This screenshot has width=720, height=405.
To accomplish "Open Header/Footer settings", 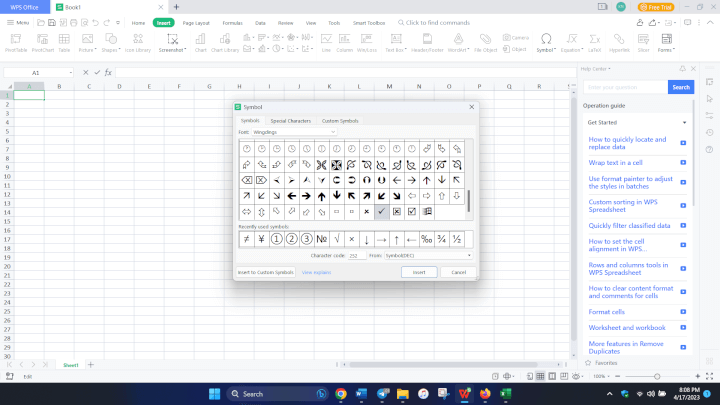I will [x=427, y=43].
